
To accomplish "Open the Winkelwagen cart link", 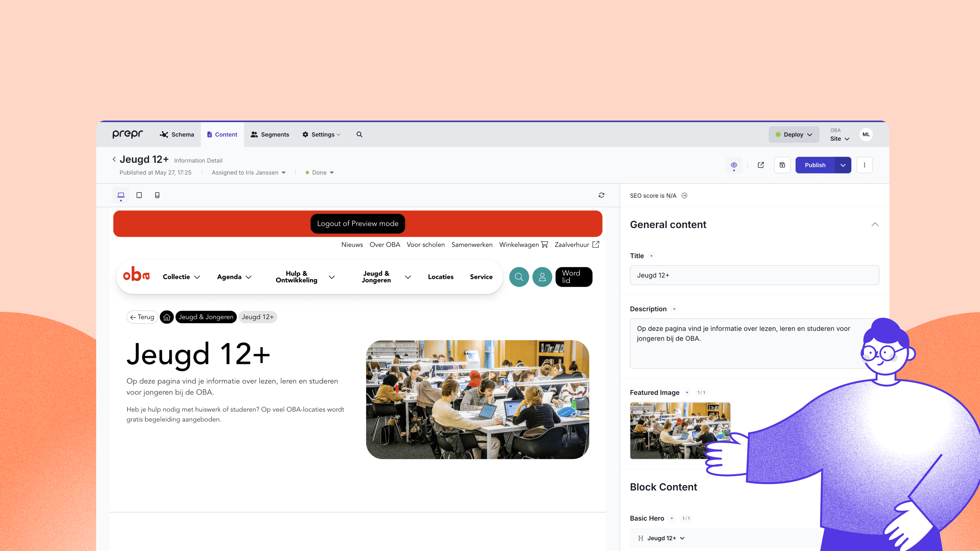I will click(523, 245).
